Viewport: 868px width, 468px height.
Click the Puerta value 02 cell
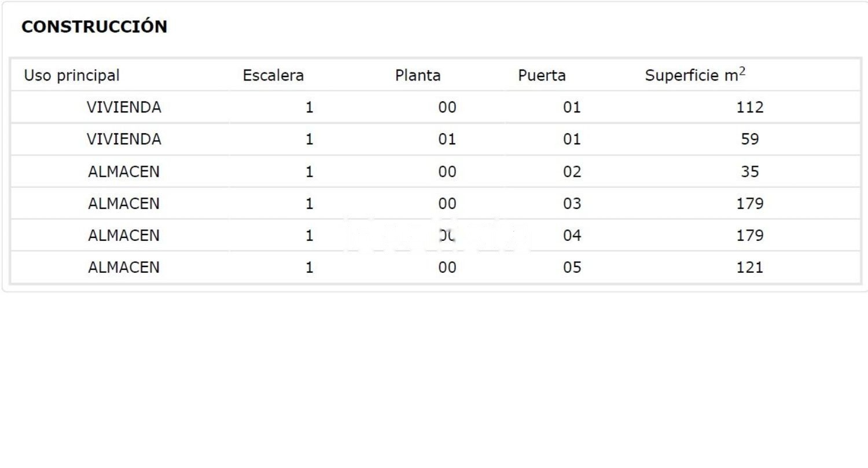click(572, 172)
